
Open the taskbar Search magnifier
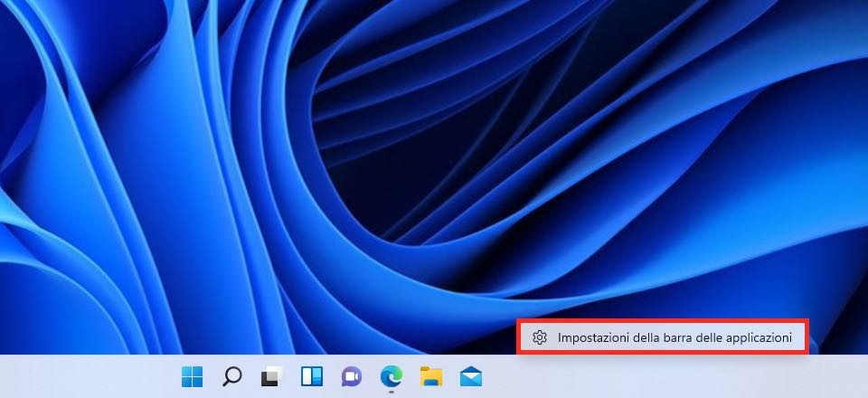(232, 377)
